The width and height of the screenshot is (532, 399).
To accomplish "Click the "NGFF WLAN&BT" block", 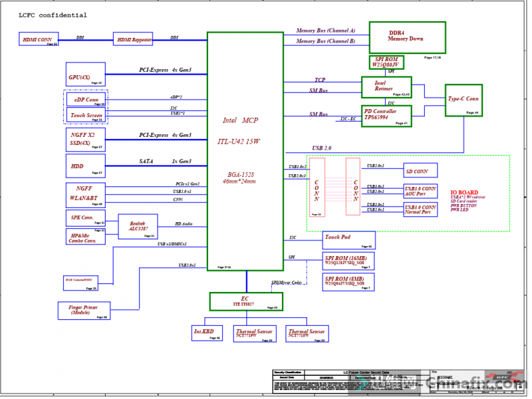I will (x=86, y=195).
